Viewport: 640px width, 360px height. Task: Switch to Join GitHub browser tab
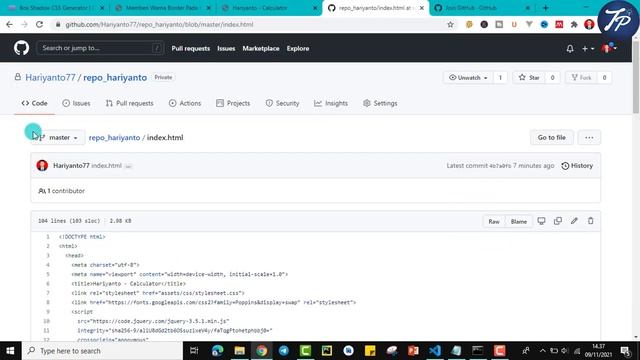pos(482,8)
